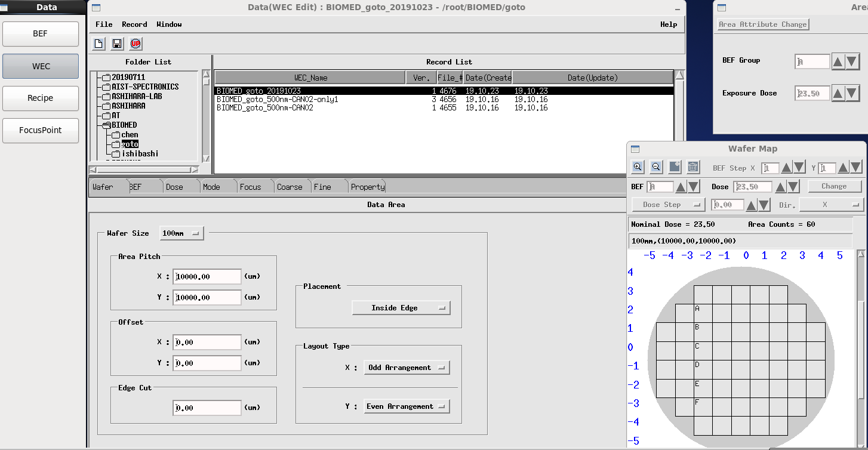Open the Wafer Map window menu icon
This screenshot has width=868, height=450.
click(x=635, y=149)
